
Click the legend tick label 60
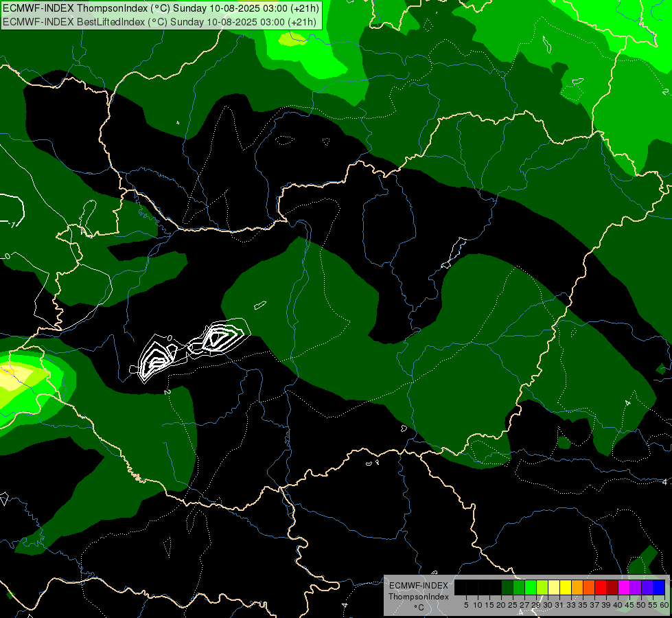[664, 605]
